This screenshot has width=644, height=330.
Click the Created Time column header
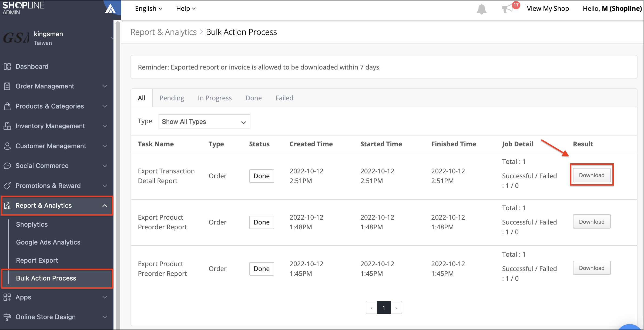[311, 144]
